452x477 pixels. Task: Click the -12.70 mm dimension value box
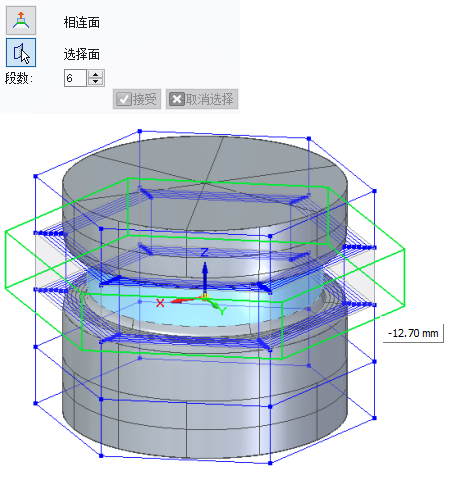pyautogui.click(x=413, y=333)
